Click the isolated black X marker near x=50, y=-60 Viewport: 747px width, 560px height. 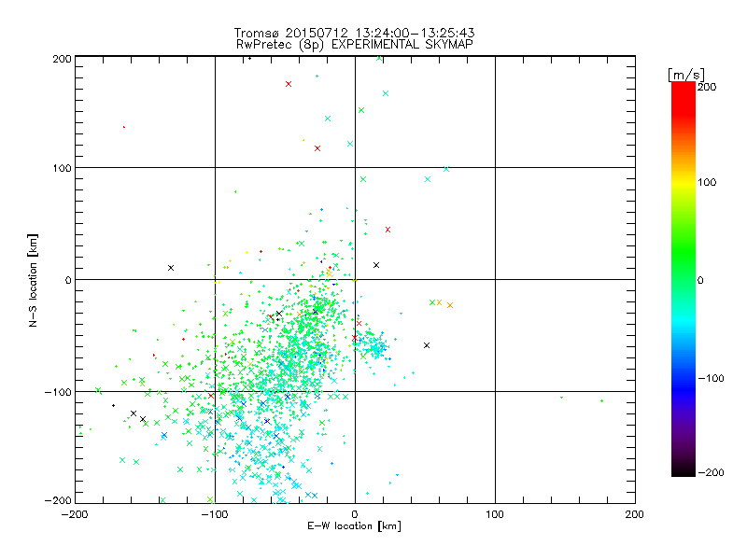click(x=427, y=345)
